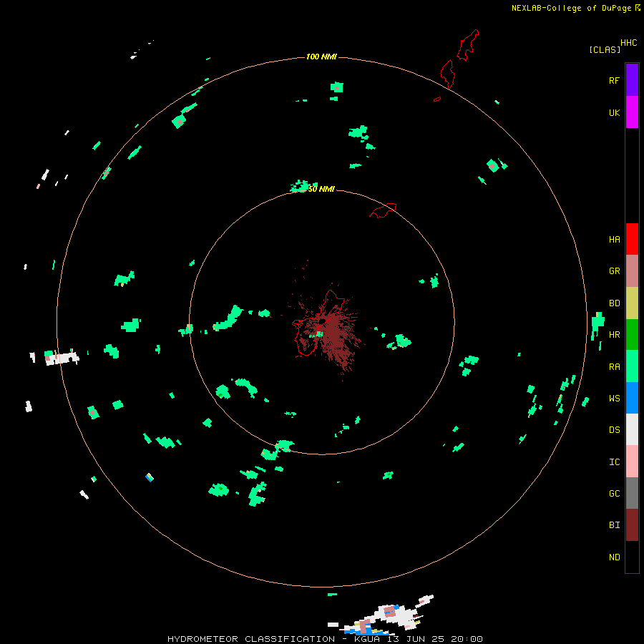Click the BI brown legend swatch
The width and height of the screenshot is (644, 644).
[632, 525]
